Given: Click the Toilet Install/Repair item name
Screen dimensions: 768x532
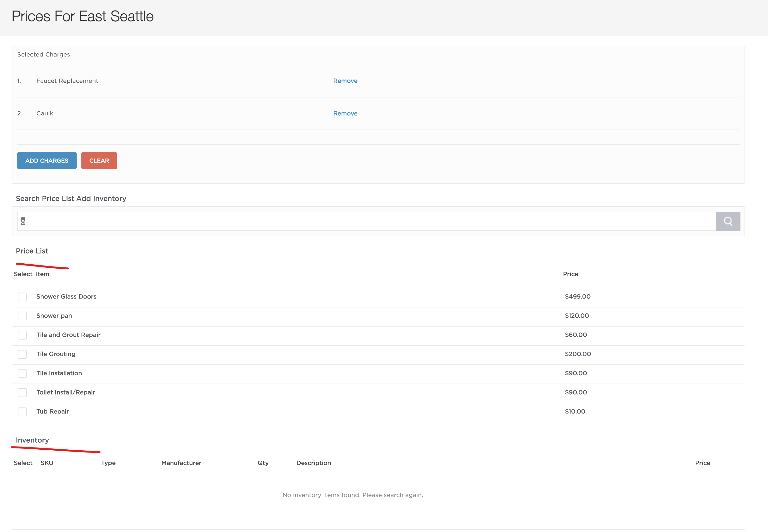Looking at the screenshot, I should [x=66, y=392].
